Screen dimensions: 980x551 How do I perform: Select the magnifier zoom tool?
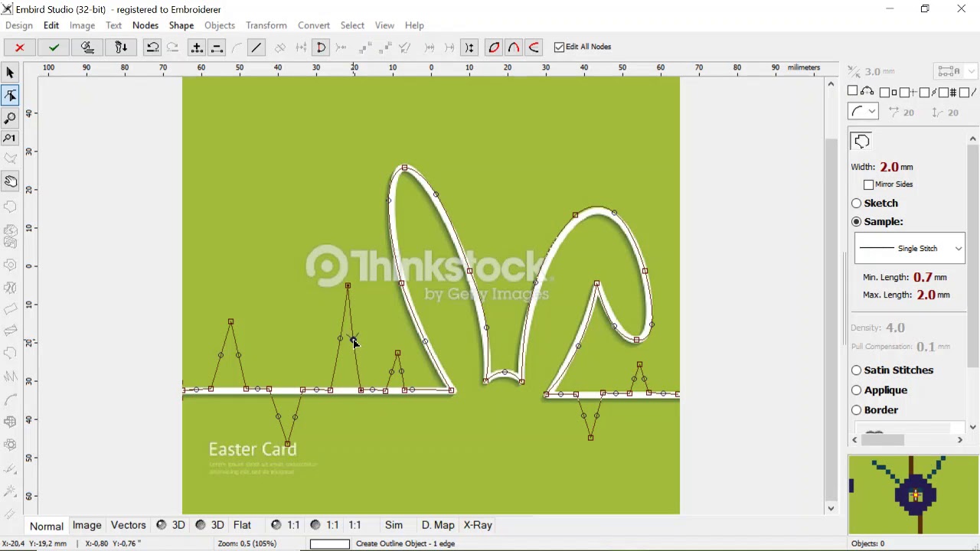[10, 118]
